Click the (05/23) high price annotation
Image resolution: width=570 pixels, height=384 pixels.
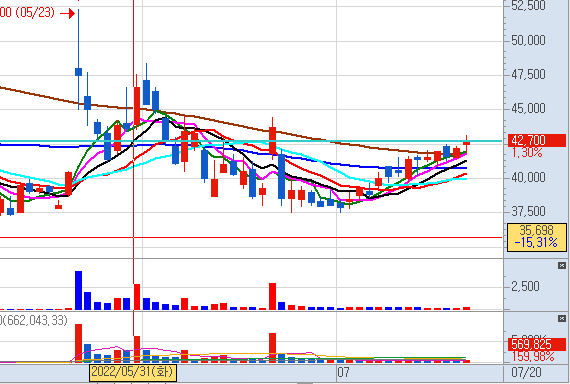click(36, 13)
